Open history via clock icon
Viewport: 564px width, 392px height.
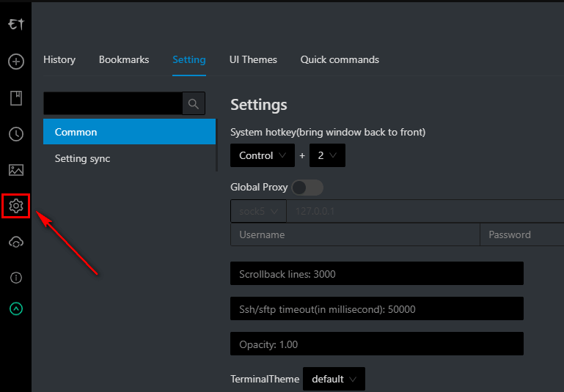point(15,134)
